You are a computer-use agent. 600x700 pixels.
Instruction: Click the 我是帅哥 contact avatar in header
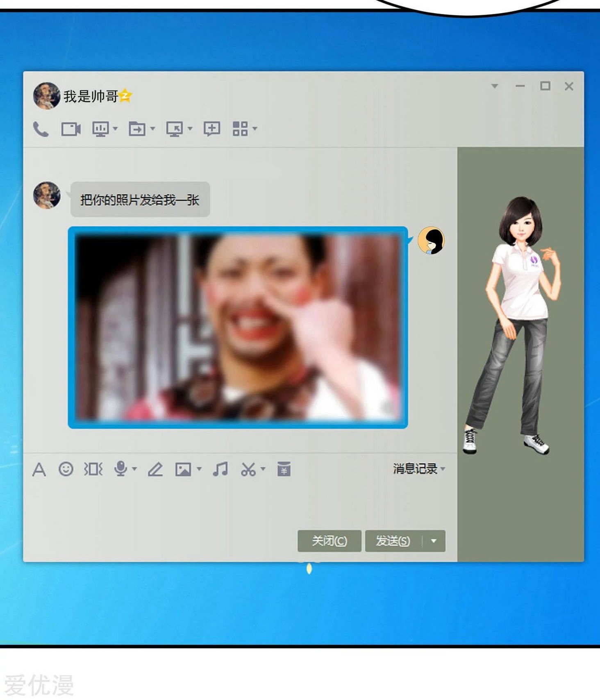coord(46,96)
